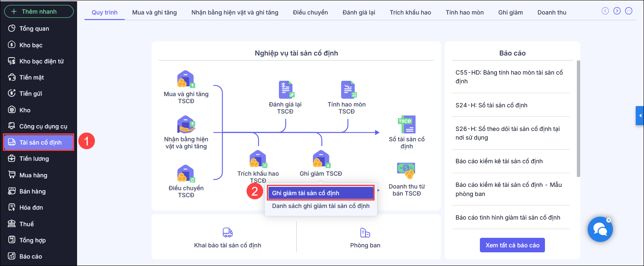Open the Tổng quan sidebar icon
The height and width of the screenshot is (266, 644).
click(x=12, y=29)
